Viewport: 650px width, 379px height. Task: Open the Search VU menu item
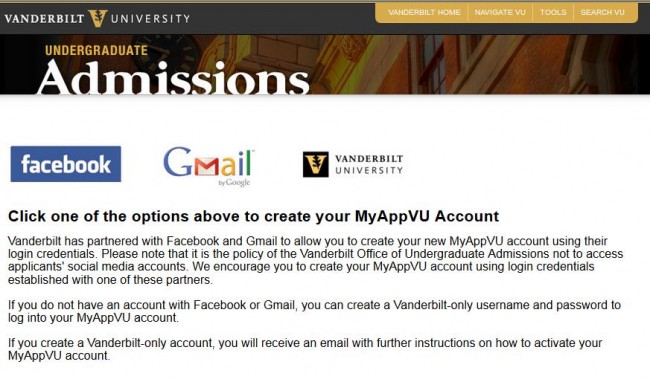coord(602,12)
